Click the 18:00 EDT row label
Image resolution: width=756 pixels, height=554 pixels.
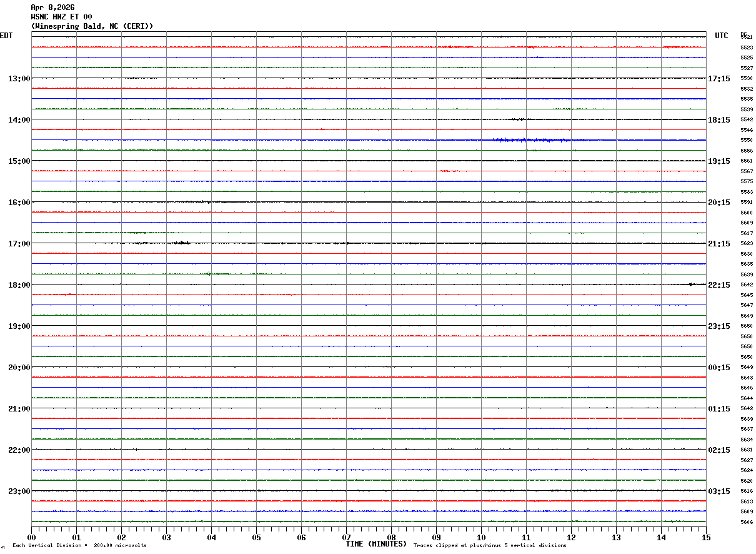tap(19, 285)
